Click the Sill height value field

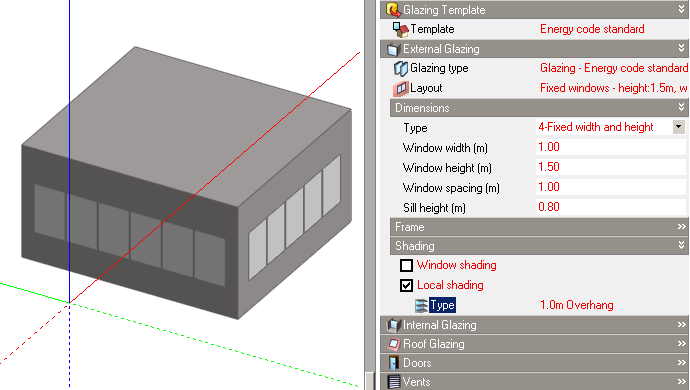tap(611, 207)
